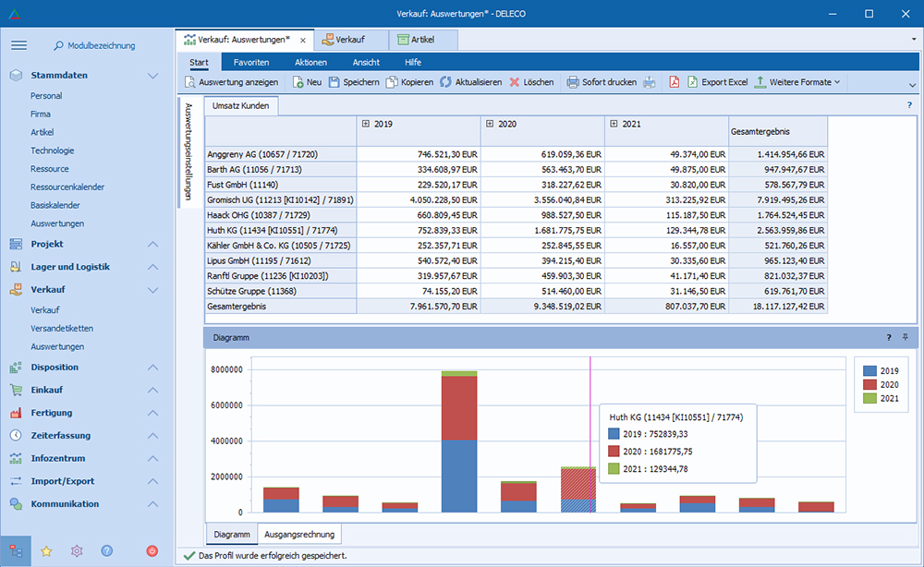Click the Stammdaten module icon
This screenshot has width=924, height=567.
click(x=16, y=76)
